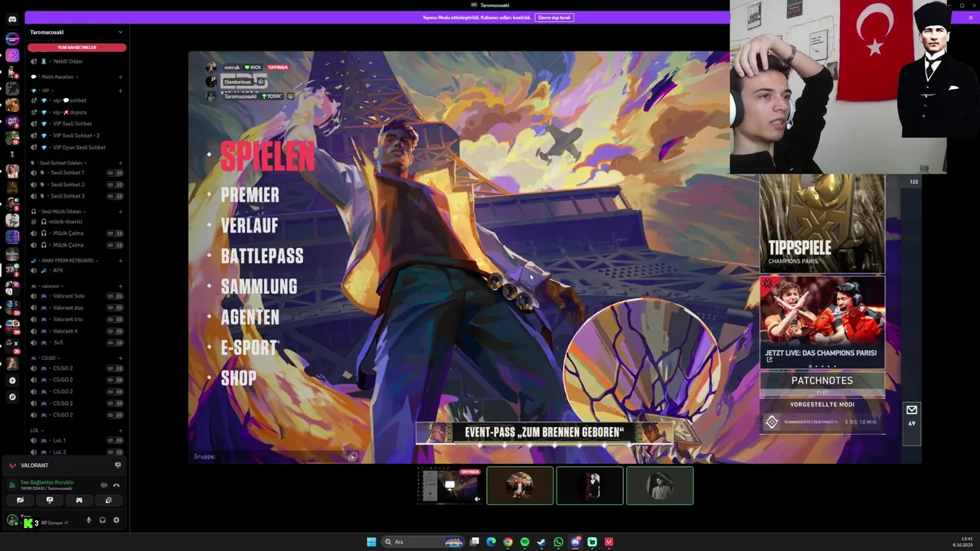The height and width of the screenshot is (551, 980).
Task: Open PREMIER in the Valorant menu
Action: pos(250,194)
